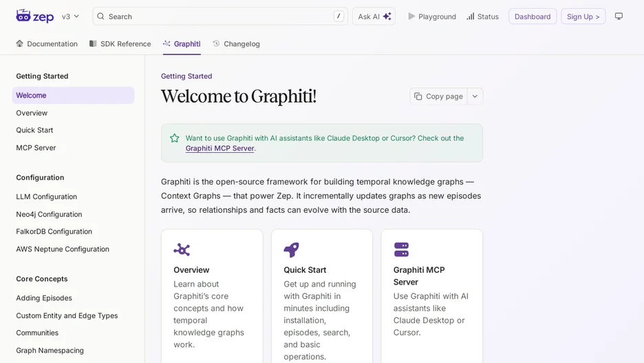This screenshot has height=363, width=644.
Task: Click the Changelog clock icon
Action: [x=216, y=43]
